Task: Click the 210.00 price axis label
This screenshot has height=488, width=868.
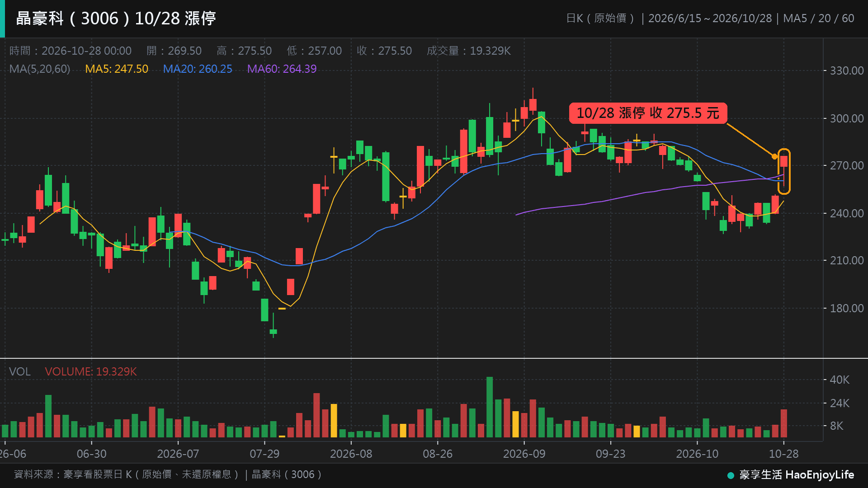Action: [847, 260]
